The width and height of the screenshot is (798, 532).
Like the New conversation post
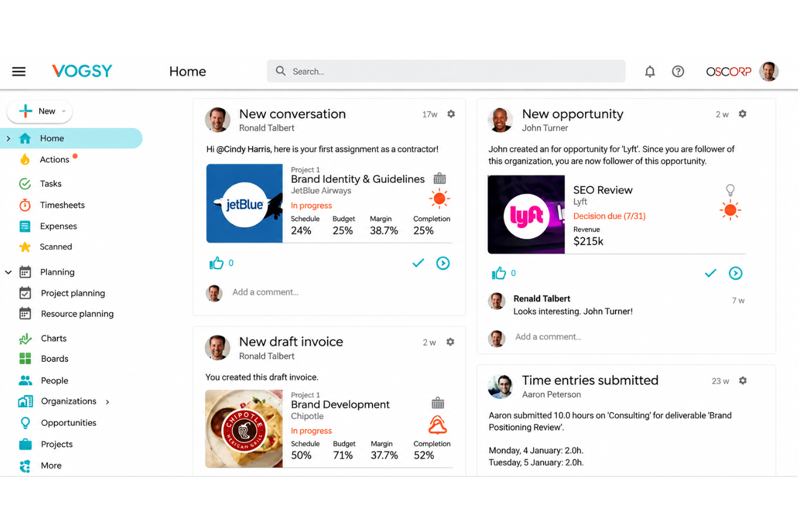[x=216, y=263]
